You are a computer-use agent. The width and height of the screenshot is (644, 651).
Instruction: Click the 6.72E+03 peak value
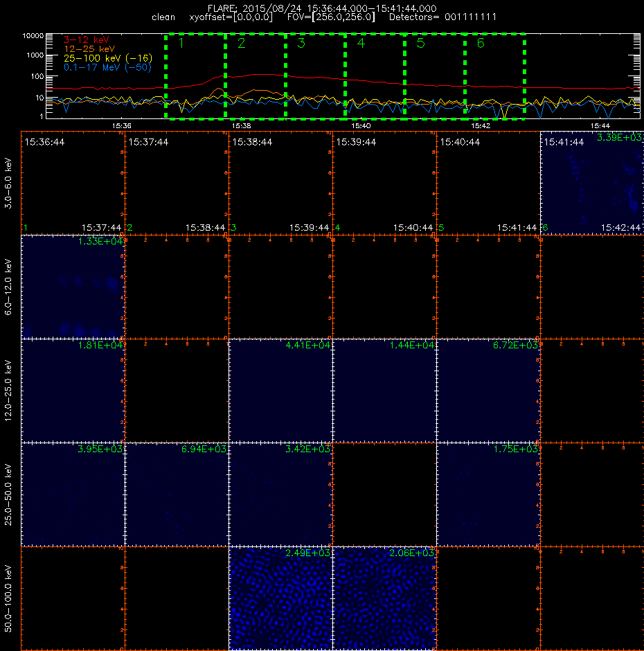[x=516, y=345]
